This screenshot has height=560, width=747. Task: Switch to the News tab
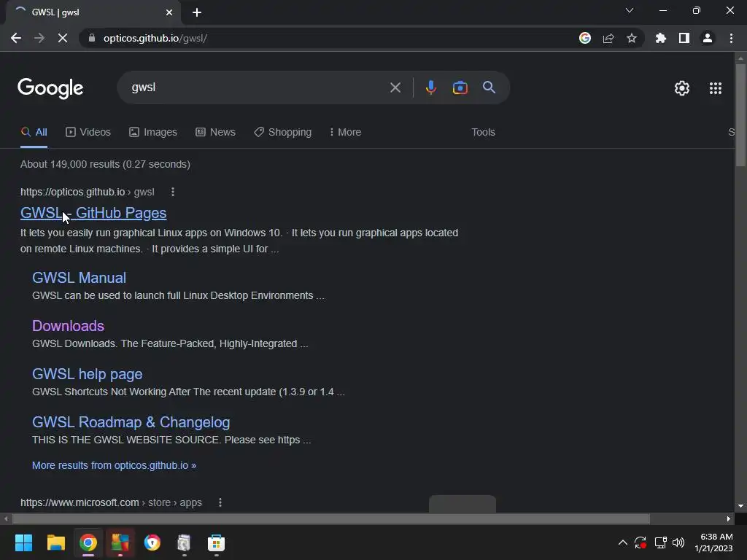(x=215, y=132)
